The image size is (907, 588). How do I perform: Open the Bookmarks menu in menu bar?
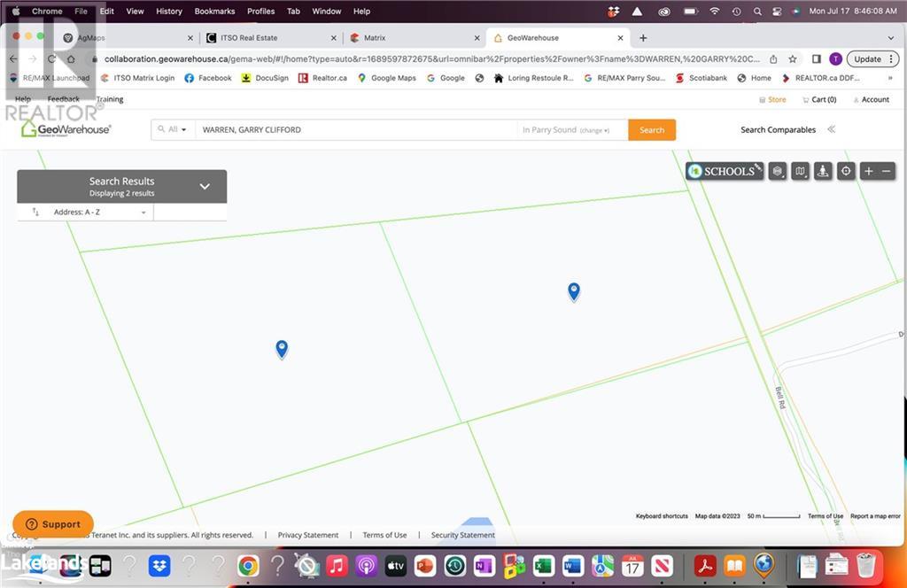pos(213,12)
